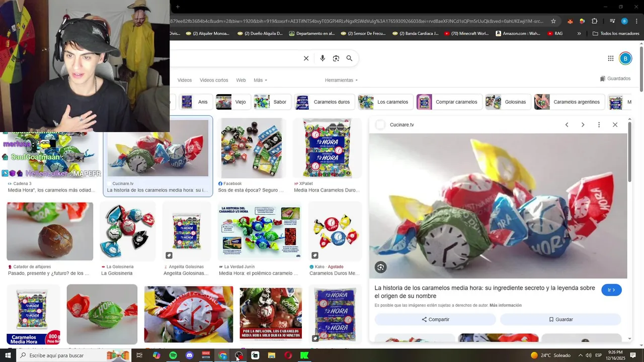Open the RAG YouTube bookmark
The image size is (644, 362).
(x=555, y=34)
